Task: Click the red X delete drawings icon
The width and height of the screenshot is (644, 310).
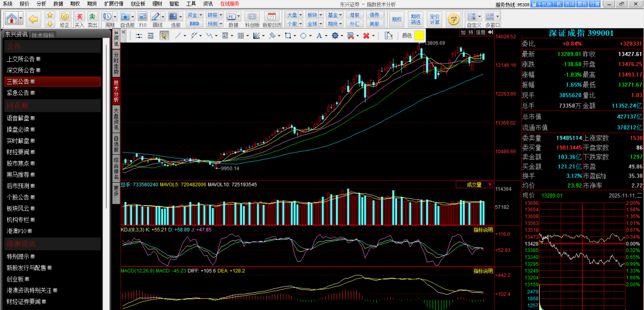Action: tap(366, 36)
